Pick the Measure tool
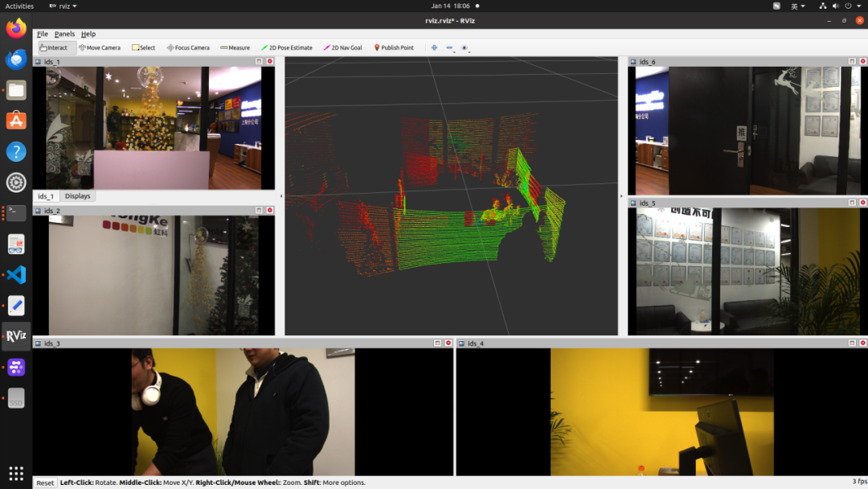 (235, 47)
